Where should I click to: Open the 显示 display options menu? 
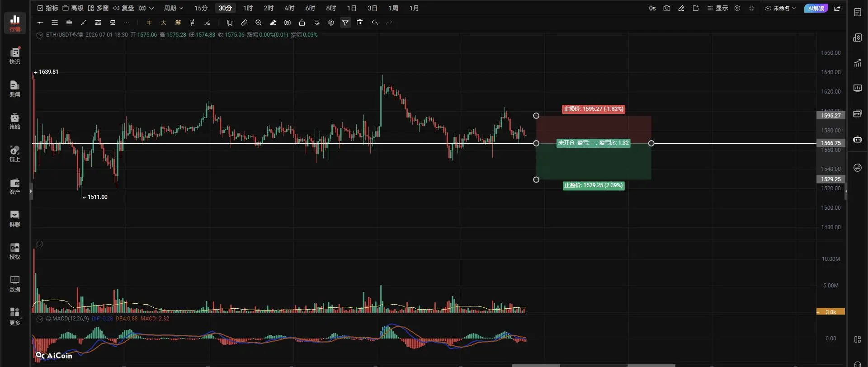[717, 8]
